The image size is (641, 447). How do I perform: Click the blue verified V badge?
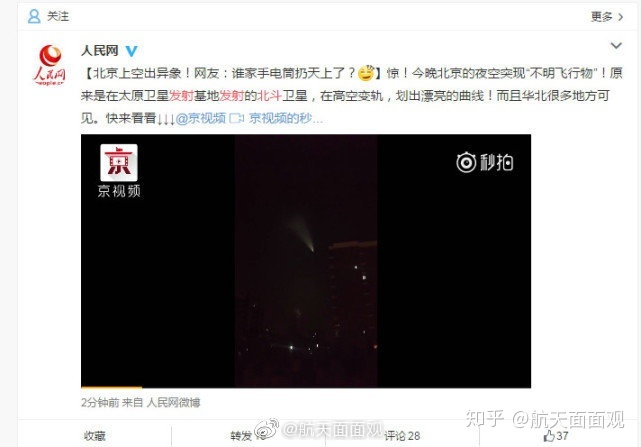(x=131, y=51)
